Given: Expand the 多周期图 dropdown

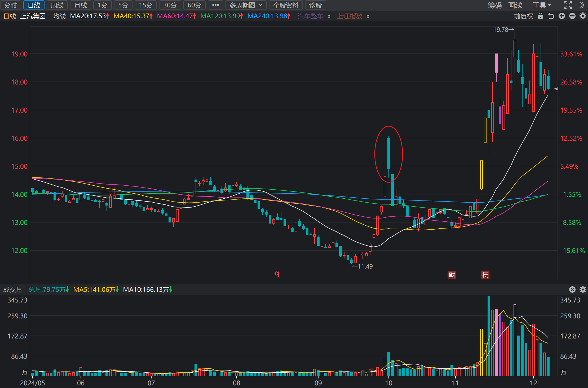Looking at the screenshot, I should [246, 5].
